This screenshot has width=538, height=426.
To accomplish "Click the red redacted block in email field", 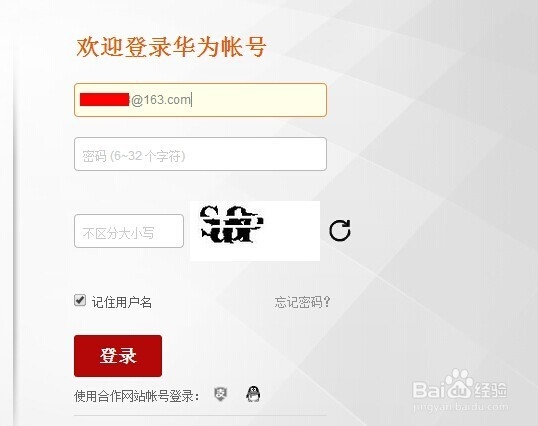I will 105,99.
